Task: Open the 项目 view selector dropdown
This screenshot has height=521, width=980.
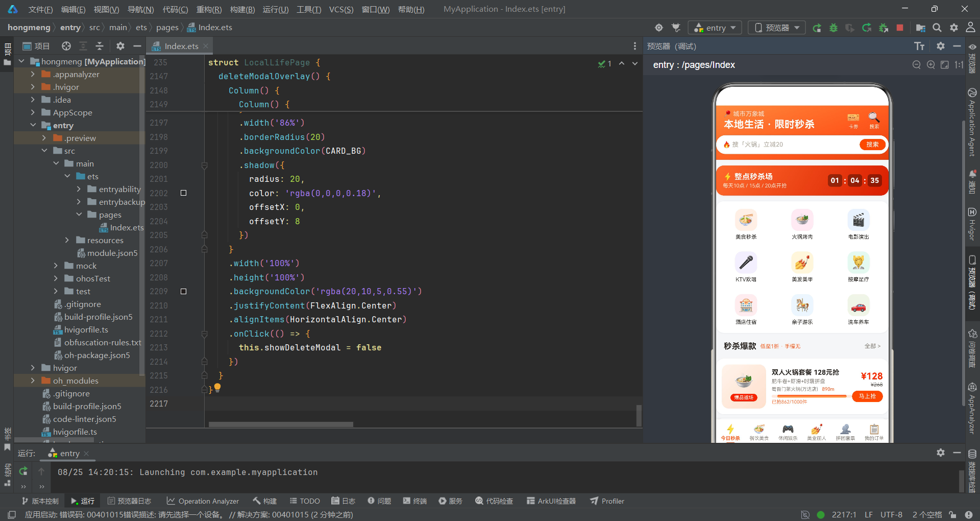Action: pyautogui.click(x=36, y=46)
